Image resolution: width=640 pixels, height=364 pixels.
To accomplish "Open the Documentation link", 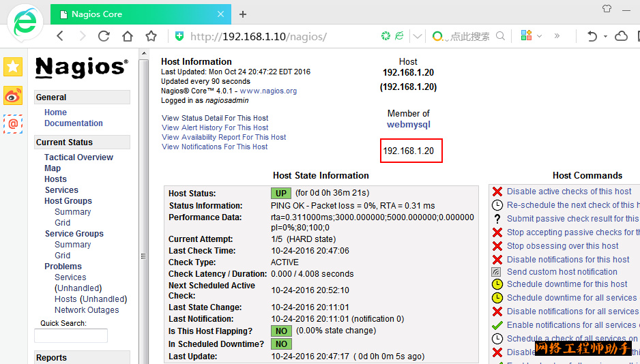I will click(74, 123).
